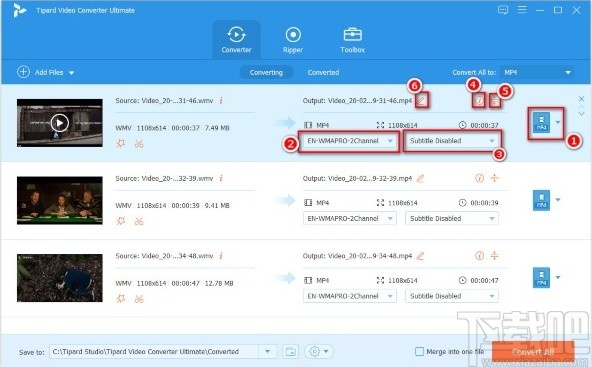Click the compress icon for output 9-32-39.mp4
This screenshot has width=592, height=367.
click(494, 178)
